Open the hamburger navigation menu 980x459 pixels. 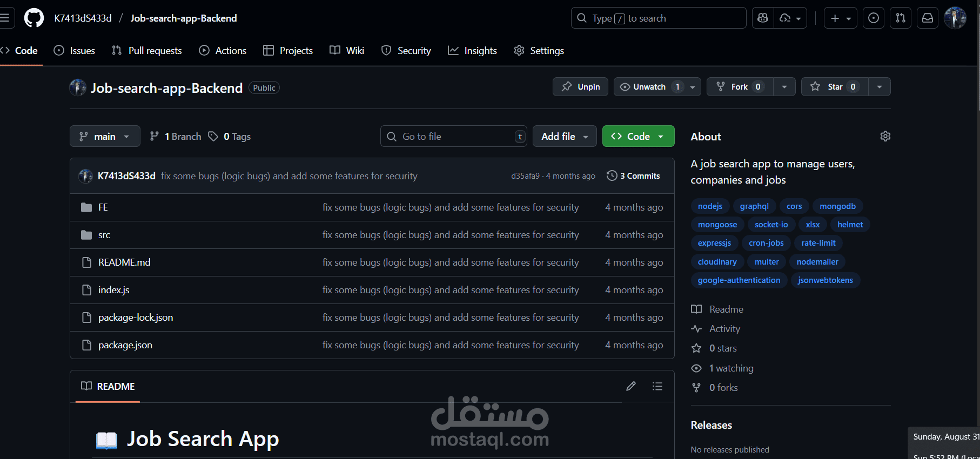pos(5,18)
